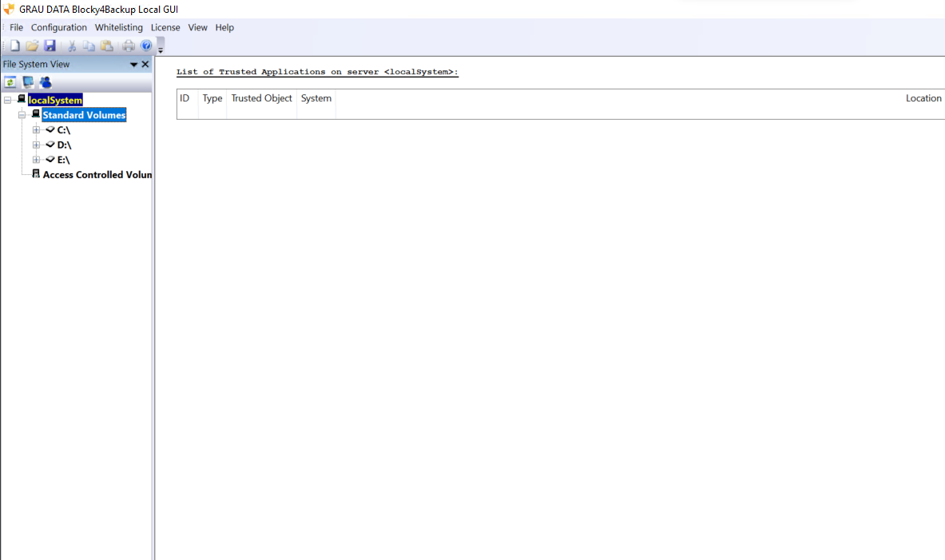Screen dimensions: 945x560
Task: Open the Whitelisting menu
Action: click(118, 27)
